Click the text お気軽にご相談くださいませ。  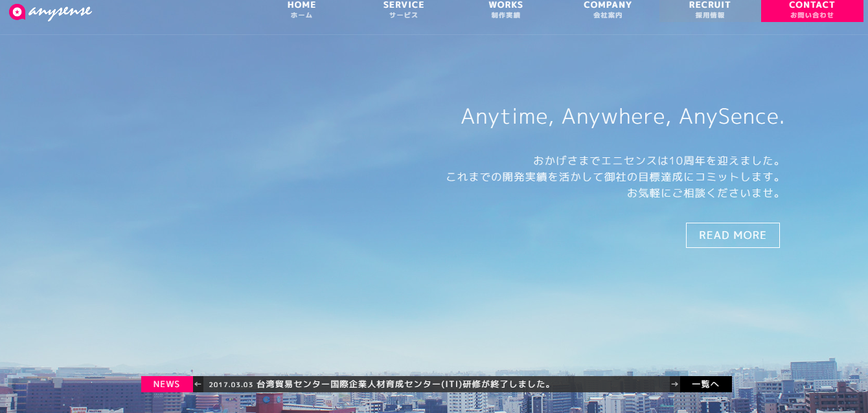(x=703, y=193)
